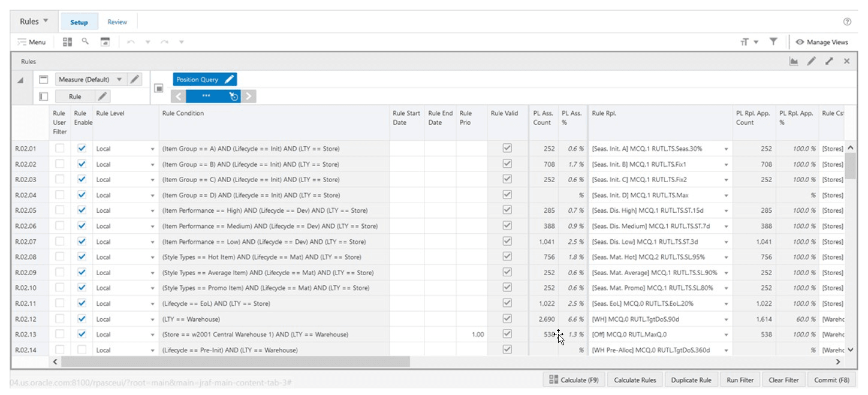
Task: Uncheck Rule Valid for rule R.02.07
Action: tap(507, 242)
